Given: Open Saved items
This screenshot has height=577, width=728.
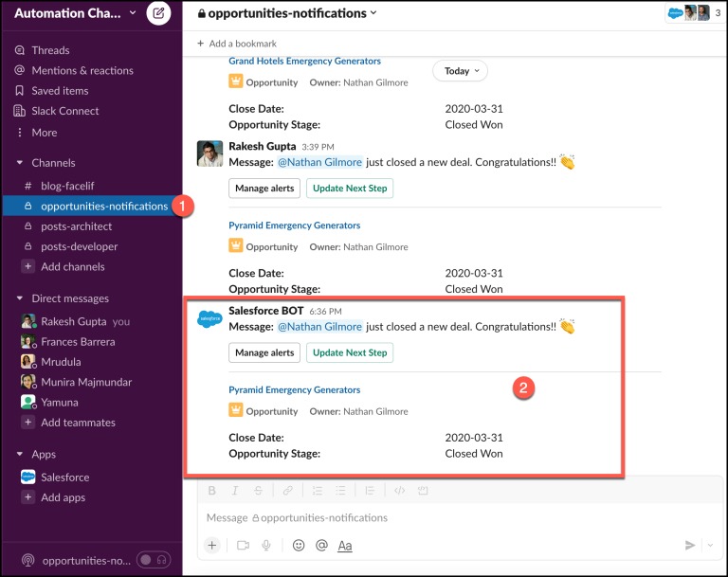Looking at the screenshot, I should pos(51,91).
